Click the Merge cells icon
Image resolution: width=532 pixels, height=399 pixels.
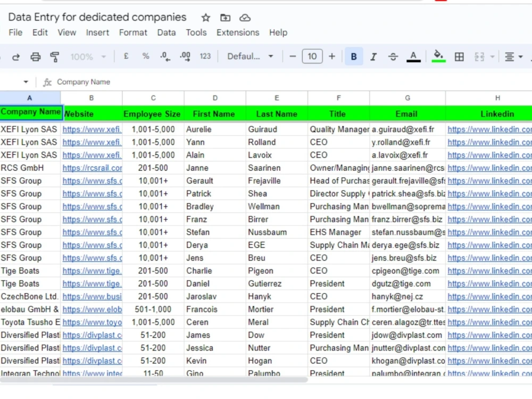tap(480, 56)
